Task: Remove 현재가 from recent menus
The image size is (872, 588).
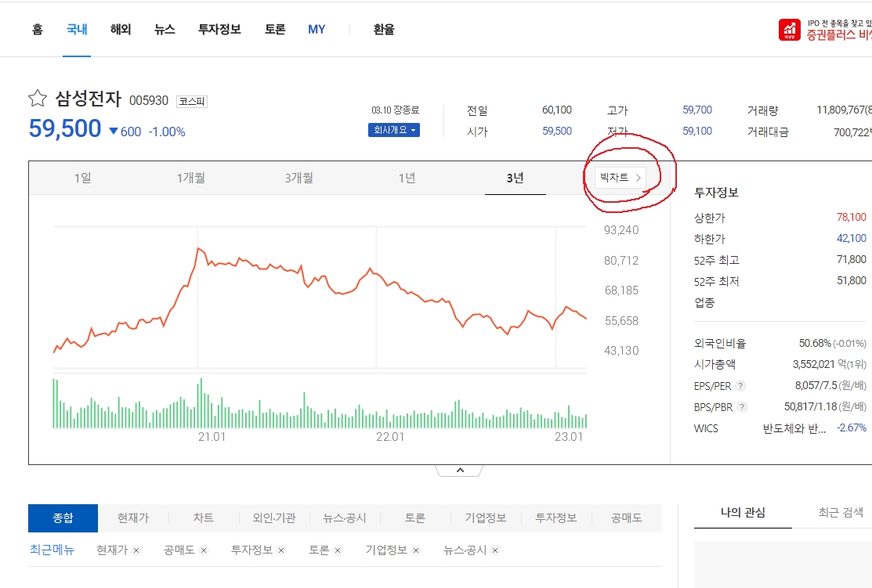Action: tap(136, 550)
